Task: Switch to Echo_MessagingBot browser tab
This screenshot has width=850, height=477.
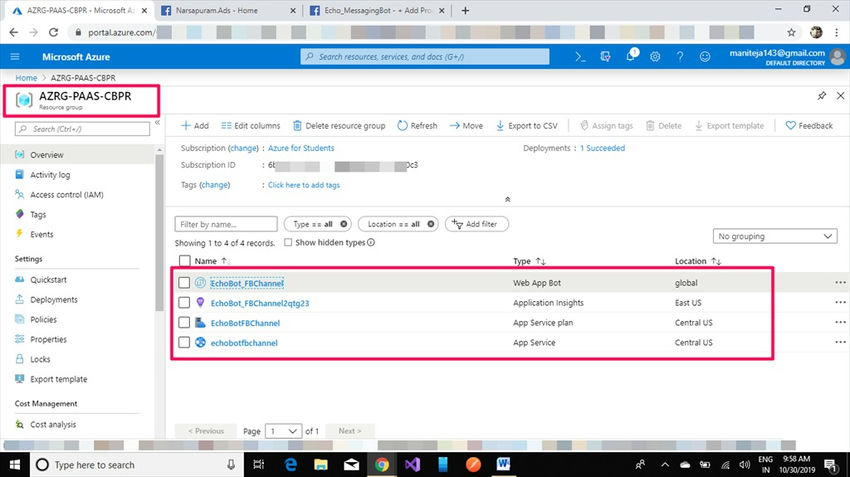Action: click(x=377, y=10)
